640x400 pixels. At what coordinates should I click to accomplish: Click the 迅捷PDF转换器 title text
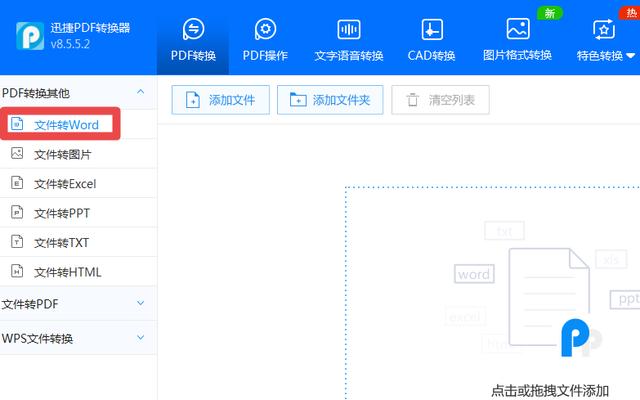(x=90, y=28)
